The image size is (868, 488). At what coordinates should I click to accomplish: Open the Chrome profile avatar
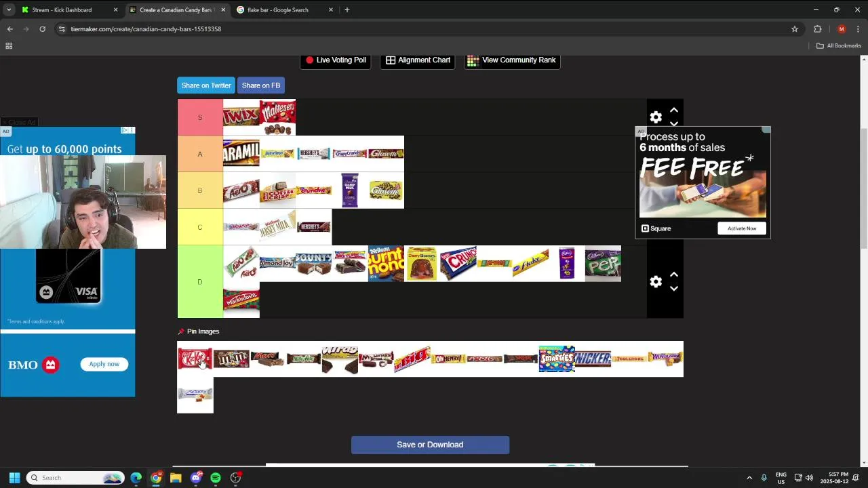pyautogui.click(x=842, y=29)
